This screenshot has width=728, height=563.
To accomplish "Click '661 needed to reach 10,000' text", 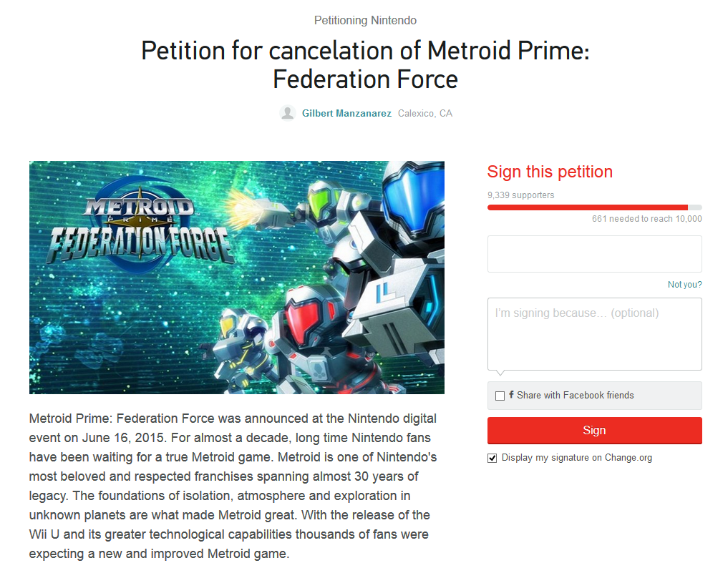I will [x=646, y=219].
